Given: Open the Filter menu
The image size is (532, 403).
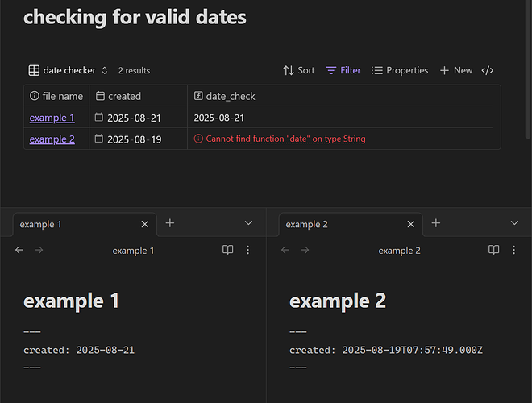Looking at the screenshot, I should (343, 71).
